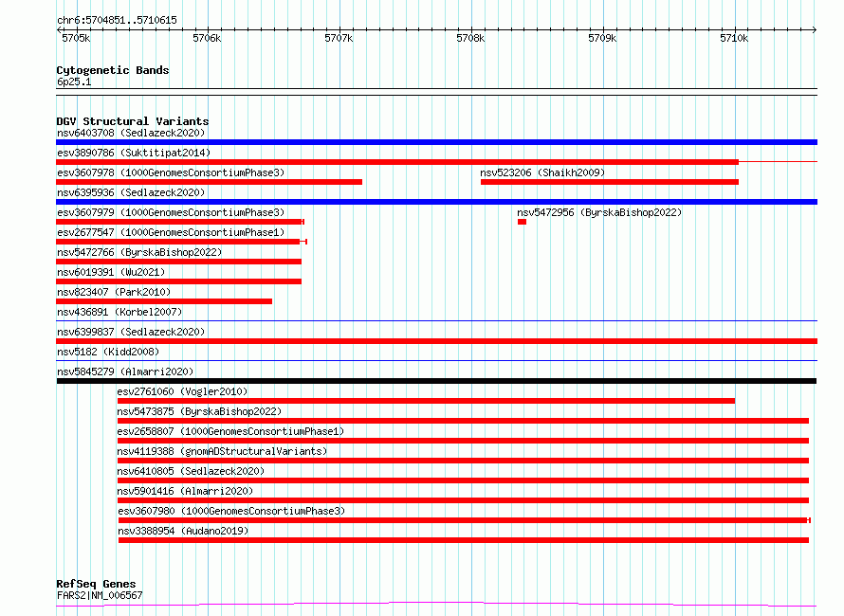Open nsv523206 (Shaikh2009) variant label

[x=542, y=172]
